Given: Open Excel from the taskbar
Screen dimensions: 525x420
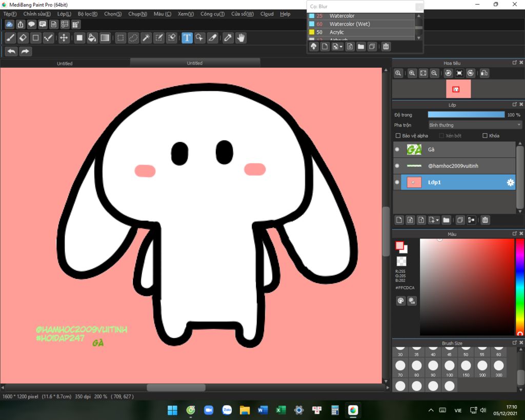Looking at the screenshot, I should (281, 410).
